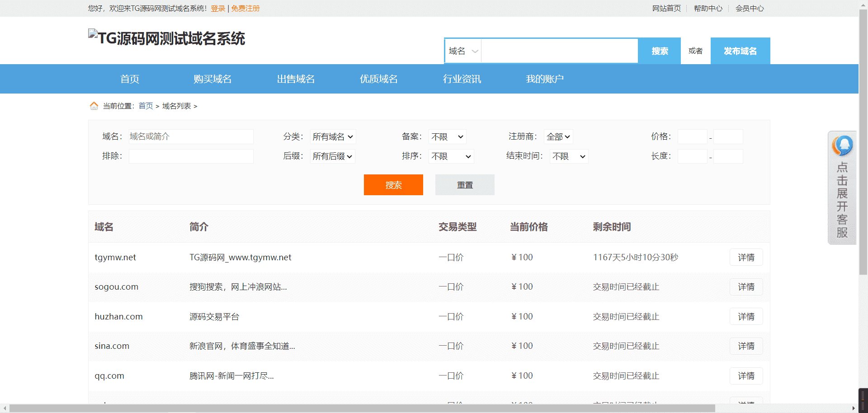
Task: Open the 分类 所有域名 dropdown
Action: [x=333, y=136]
